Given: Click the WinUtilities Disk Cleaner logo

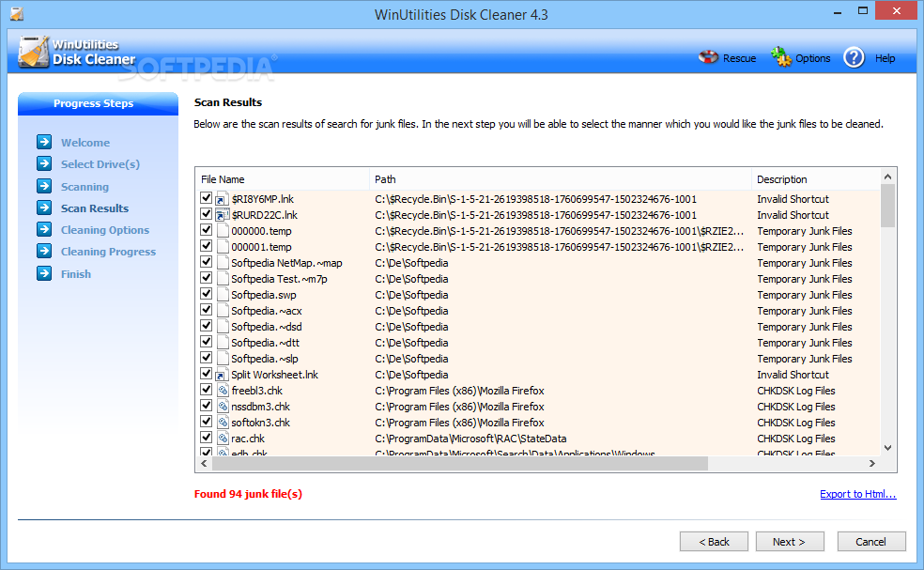Looking at the screenshot, I should (x=77, y=52).
